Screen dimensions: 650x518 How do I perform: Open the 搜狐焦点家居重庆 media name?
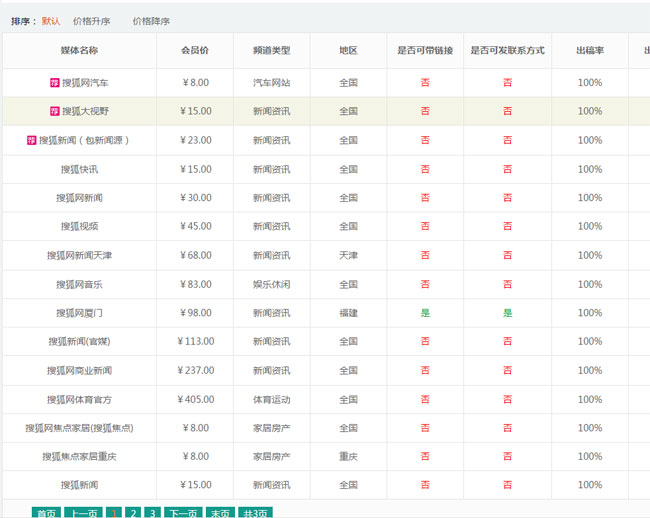click(x=79, y=457)
